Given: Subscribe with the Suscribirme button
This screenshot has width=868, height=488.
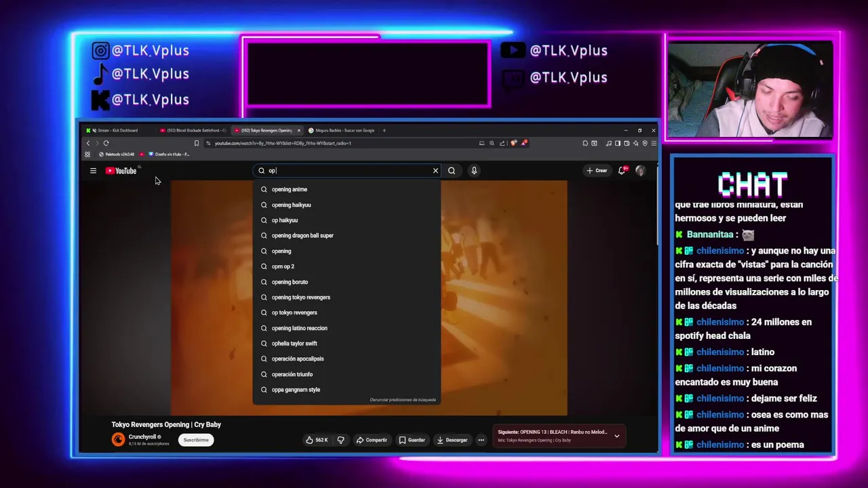Looking at the screenshot, I should point(196,440).
